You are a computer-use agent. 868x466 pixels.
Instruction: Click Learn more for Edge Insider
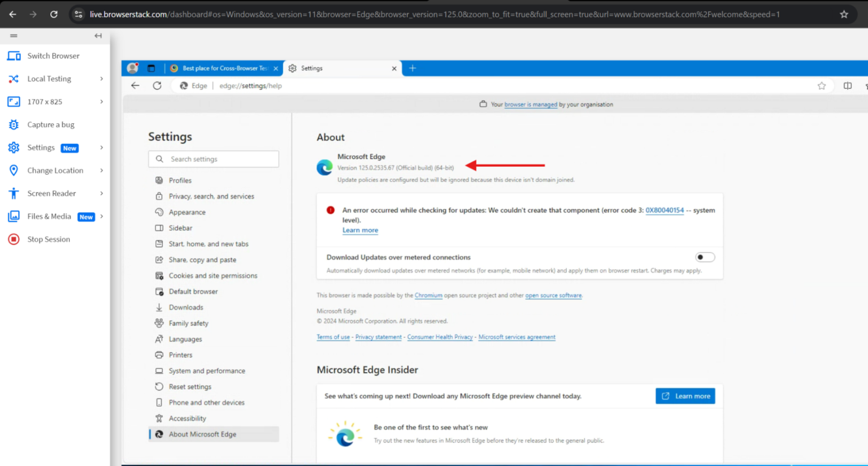[685, 396]
